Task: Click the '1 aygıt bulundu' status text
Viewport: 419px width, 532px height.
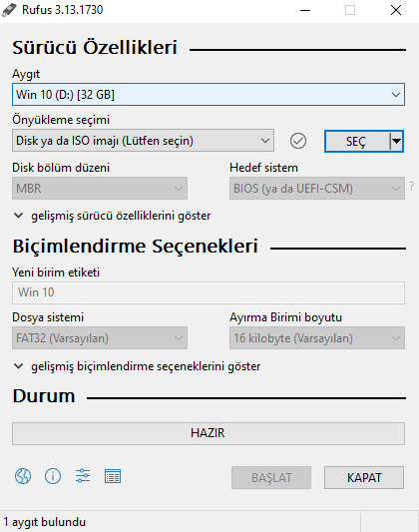Action: 45,522
